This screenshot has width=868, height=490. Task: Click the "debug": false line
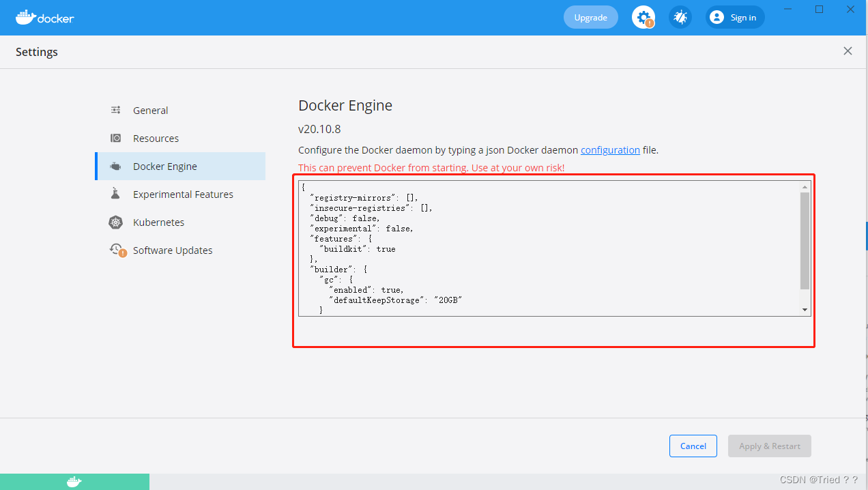tap(345, 218)
